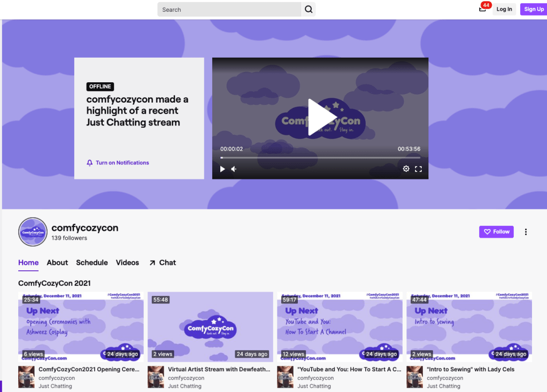
Task: Follow the comfycozycon channel
Action: (496, 232)
